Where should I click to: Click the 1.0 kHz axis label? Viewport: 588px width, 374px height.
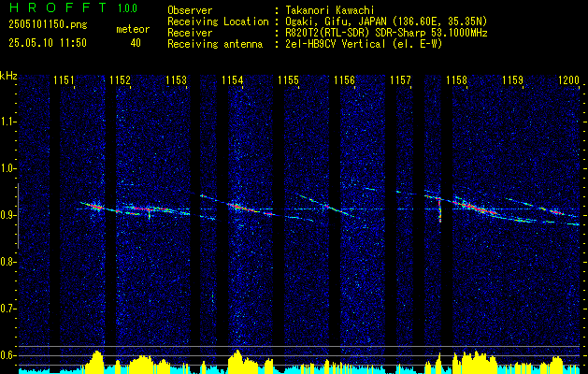coord(7,168)
